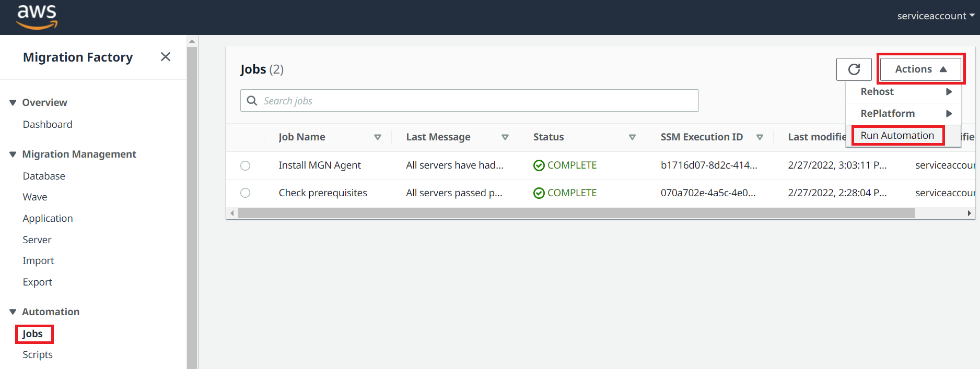This screenshot has width=980, height=369.
Task: Click the table scroll right arrow
Action: coord(969,213)
